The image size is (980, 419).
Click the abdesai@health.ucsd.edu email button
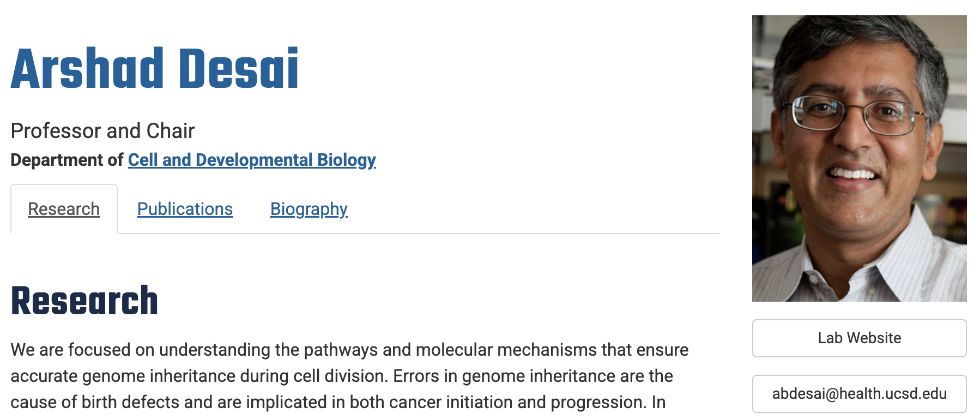(859, 394)
